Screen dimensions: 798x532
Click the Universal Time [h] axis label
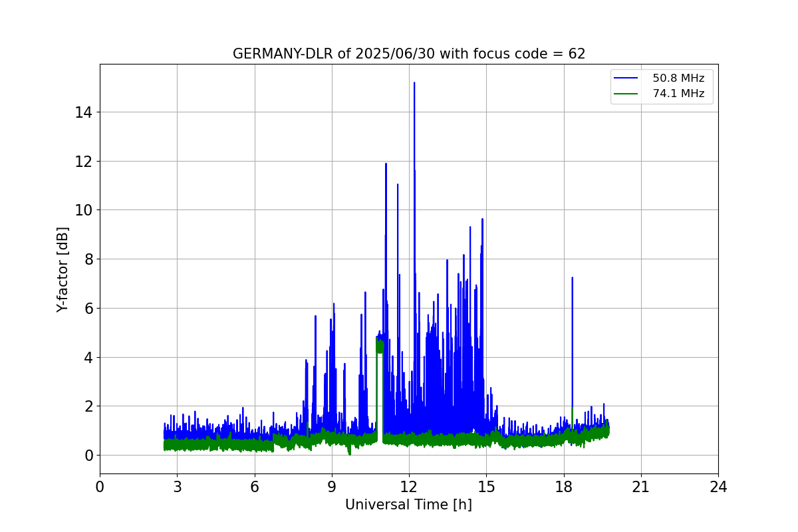[408, 505]
